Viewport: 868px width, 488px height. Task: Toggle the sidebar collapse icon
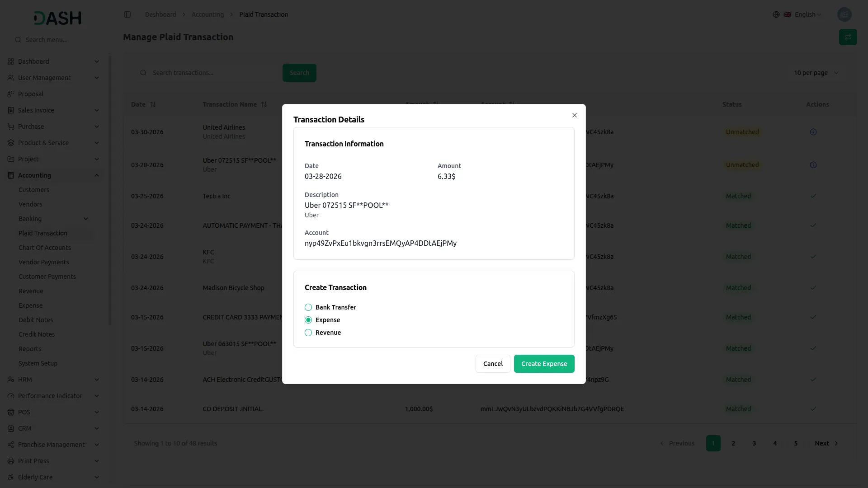[127, 14]
